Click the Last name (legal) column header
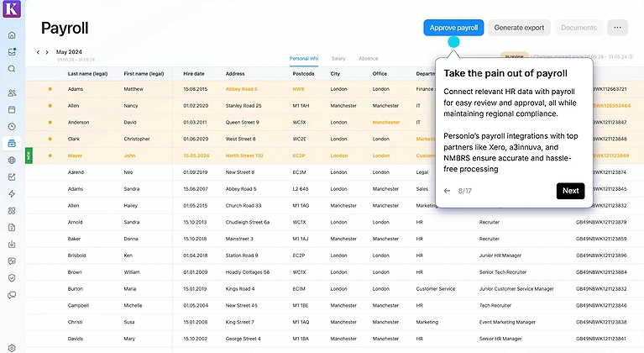644x353 pixels. pyautogui.click(x=87, y=74)
